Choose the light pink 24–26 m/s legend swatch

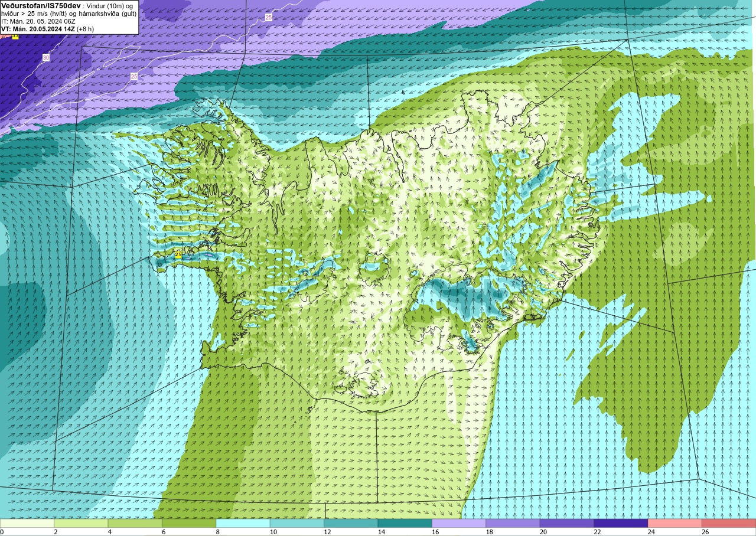click(x=675, y=523)
